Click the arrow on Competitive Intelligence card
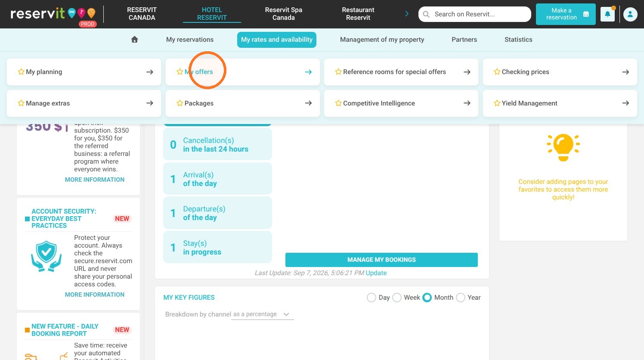 (467, 103)
